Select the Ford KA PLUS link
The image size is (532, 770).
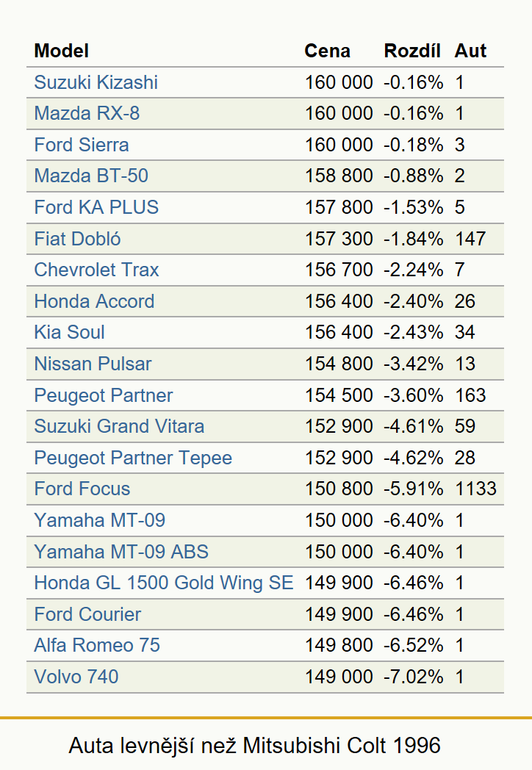tap(96, 207)
